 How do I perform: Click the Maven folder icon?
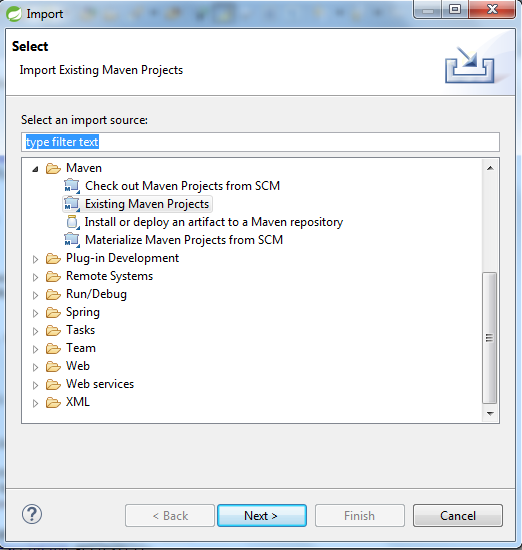53,168
